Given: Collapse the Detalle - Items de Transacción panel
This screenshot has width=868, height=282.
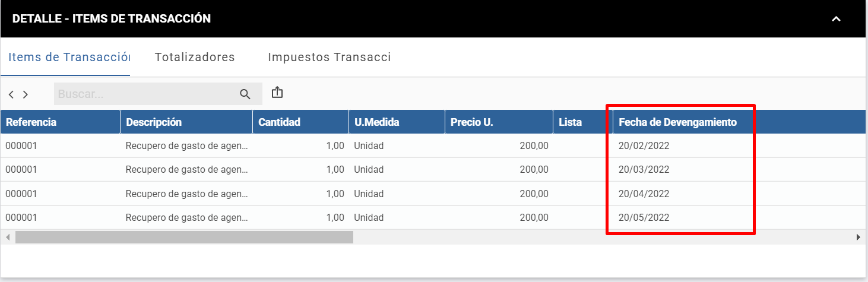Looking at the screenshot, I should [836, 19].
